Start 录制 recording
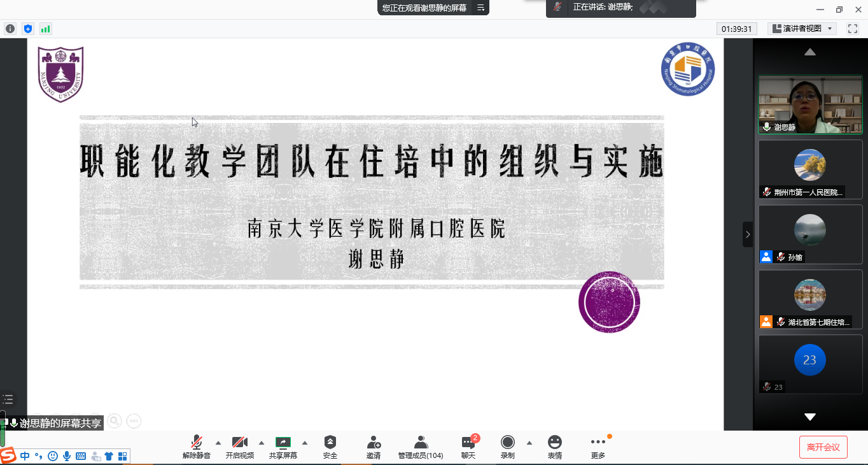This screenshot has width=868, height=465. (x=507, y=448)
